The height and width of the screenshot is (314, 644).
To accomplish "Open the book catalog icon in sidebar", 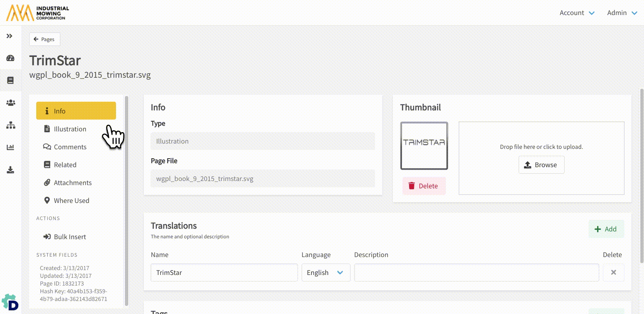I will tap(11, 80).
